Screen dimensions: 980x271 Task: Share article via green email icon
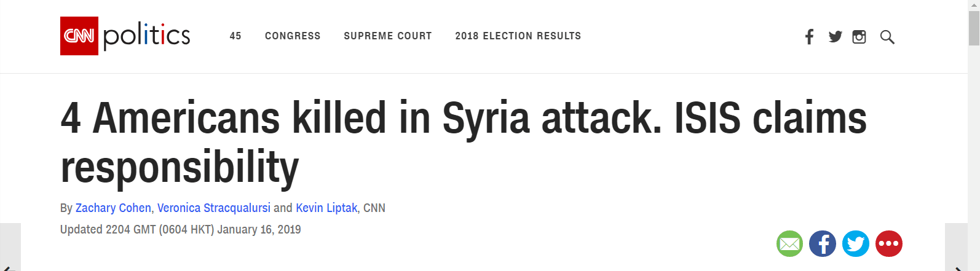tap(789, 244)
